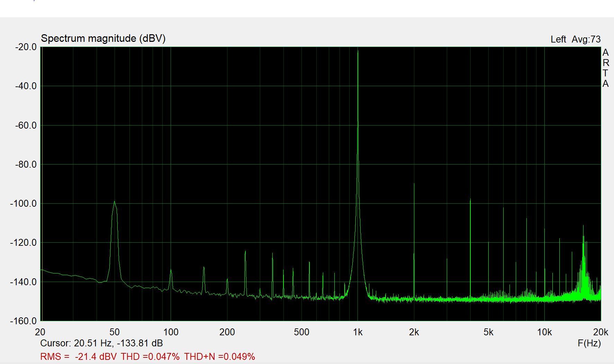Click the -40.0 y-axis label
Image resolution: width=614 pixels, height=364 pixels.
(26, 86)
